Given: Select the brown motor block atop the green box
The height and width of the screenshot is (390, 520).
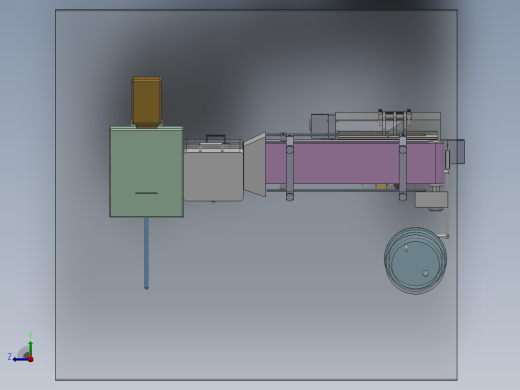Looking at the screenshot, I should tap(147, 102).
